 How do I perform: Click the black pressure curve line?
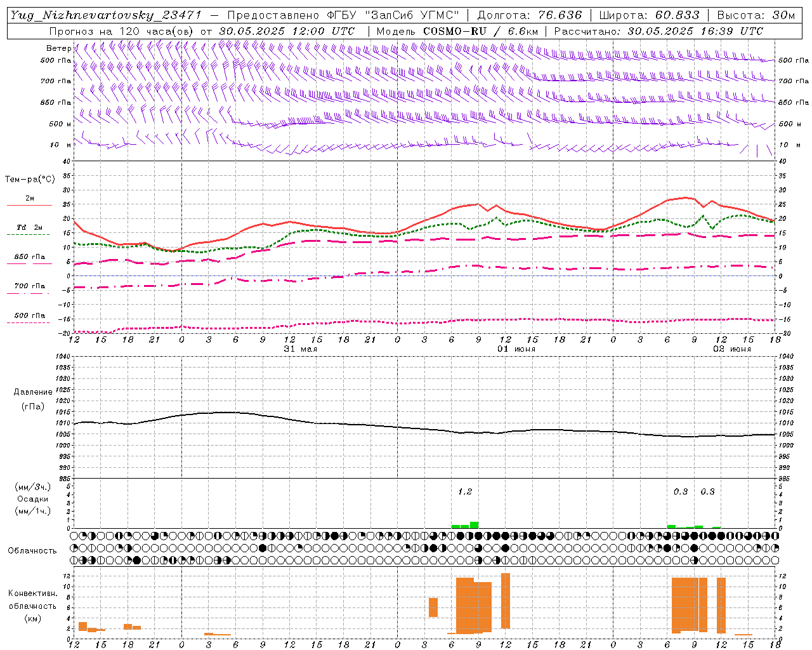coord(425,428)
